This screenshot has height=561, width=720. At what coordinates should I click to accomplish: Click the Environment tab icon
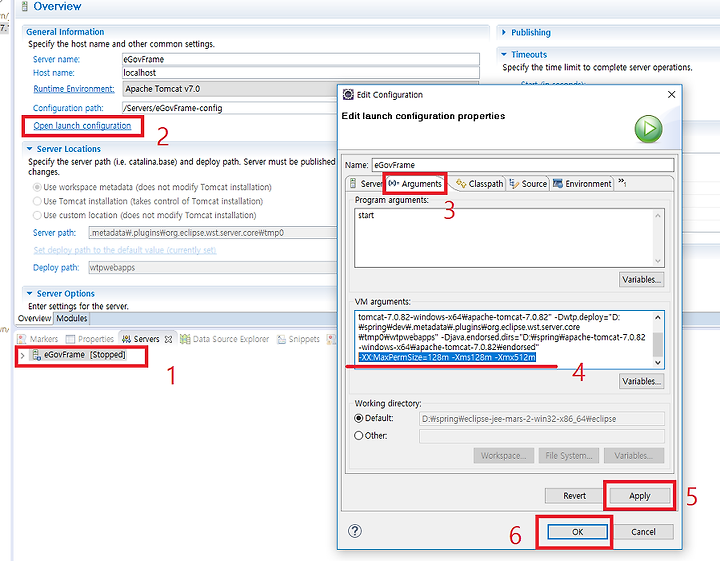tap(558, 183)
